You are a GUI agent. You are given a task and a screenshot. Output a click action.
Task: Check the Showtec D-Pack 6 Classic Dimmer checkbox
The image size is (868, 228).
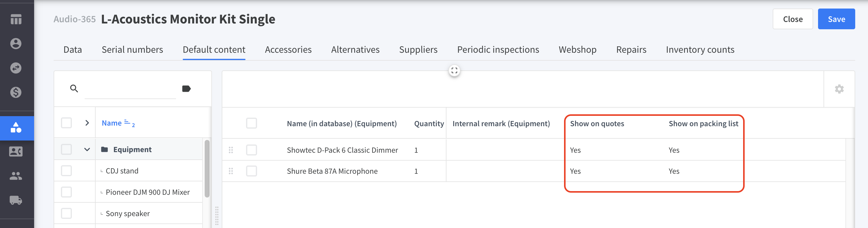[x=251, y=150]
